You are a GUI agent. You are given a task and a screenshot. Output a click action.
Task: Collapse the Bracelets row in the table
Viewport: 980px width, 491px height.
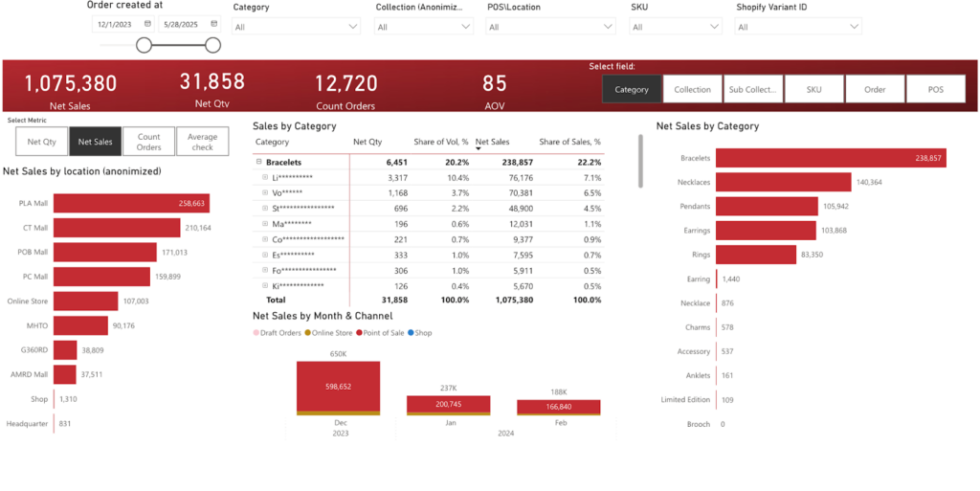click(259, 163)
